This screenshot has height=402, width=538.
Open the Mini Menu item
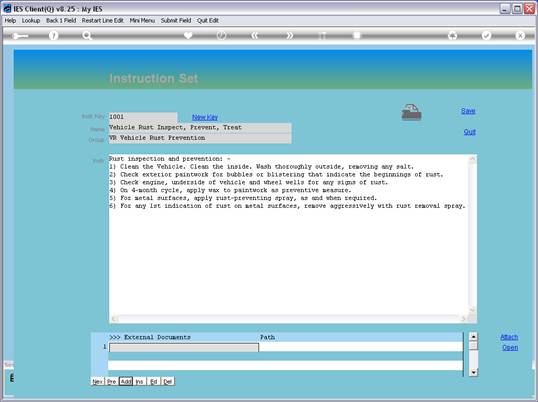point(142,21)
